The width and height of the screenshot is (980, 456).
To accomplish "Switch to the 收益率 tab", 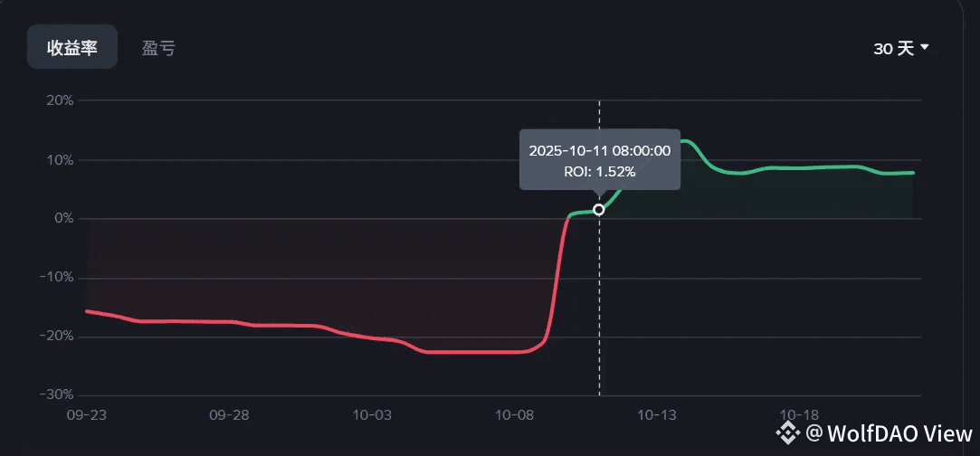I will point(71,48).
